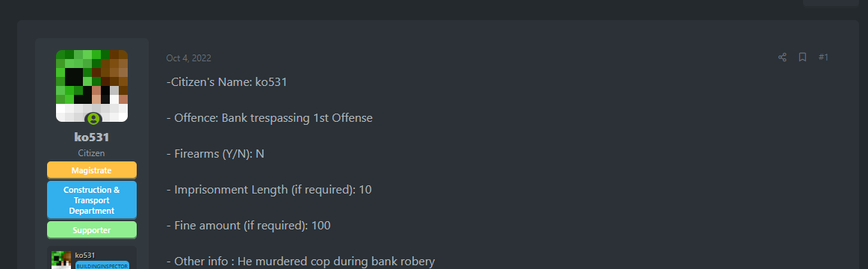Select the green Supporter badge
Viewport: 868px width, 269px height.
click(92, 229)
